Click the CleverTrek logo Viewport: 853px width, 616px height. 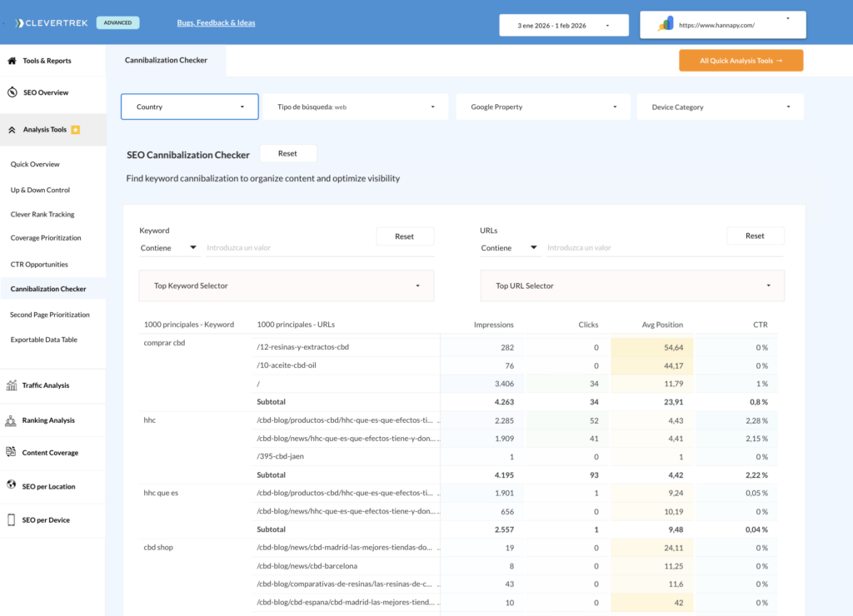(x=52, y=23)
